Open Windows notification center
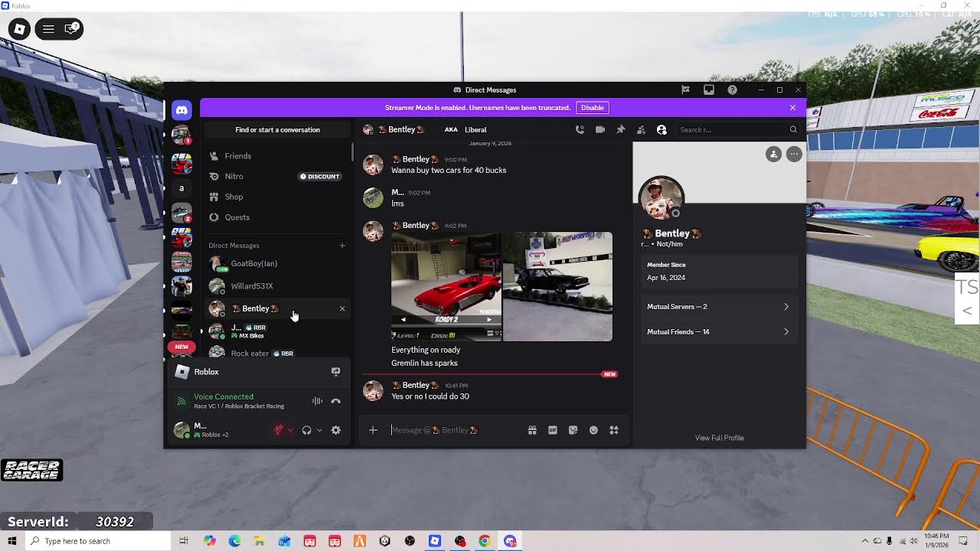 964,541
